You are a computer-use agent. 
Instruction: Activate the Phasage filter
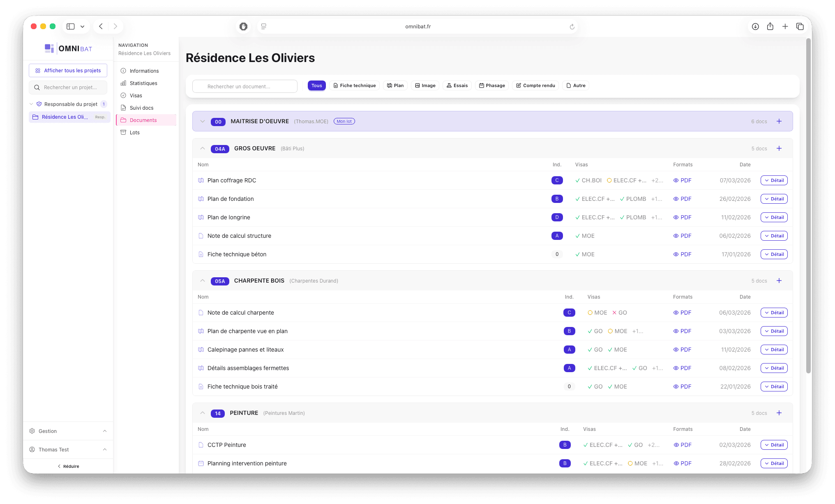coord(491,85)
